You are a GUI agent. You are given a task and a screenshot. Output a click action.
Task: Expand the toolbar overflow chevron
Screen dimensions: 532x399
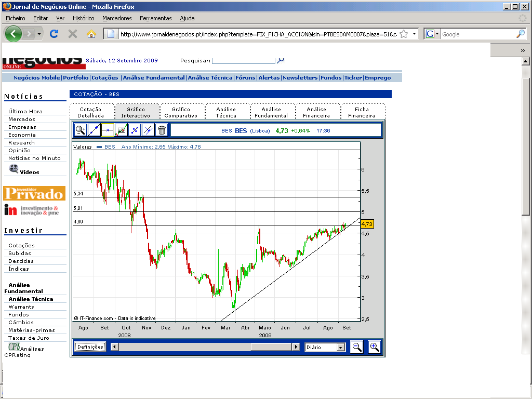[x=523, y=50]
